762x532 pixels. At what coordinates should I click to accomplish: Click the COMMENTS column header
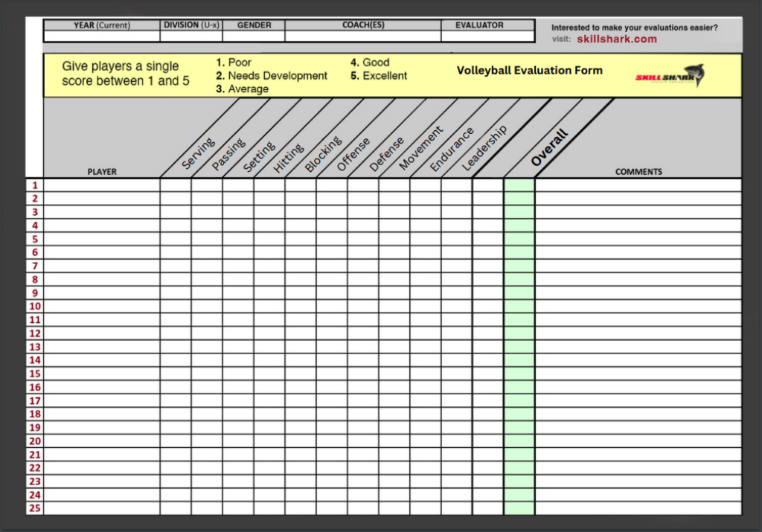638,171
